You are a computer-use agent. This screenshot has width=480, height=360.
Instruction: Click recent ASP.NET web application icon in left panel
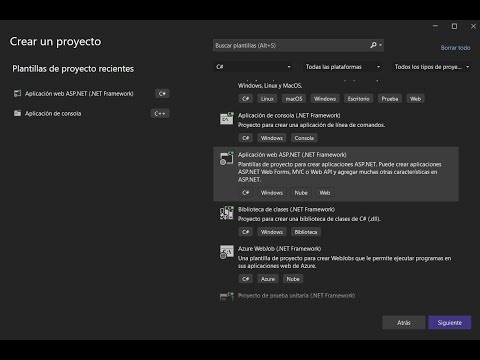coord(17,93)
